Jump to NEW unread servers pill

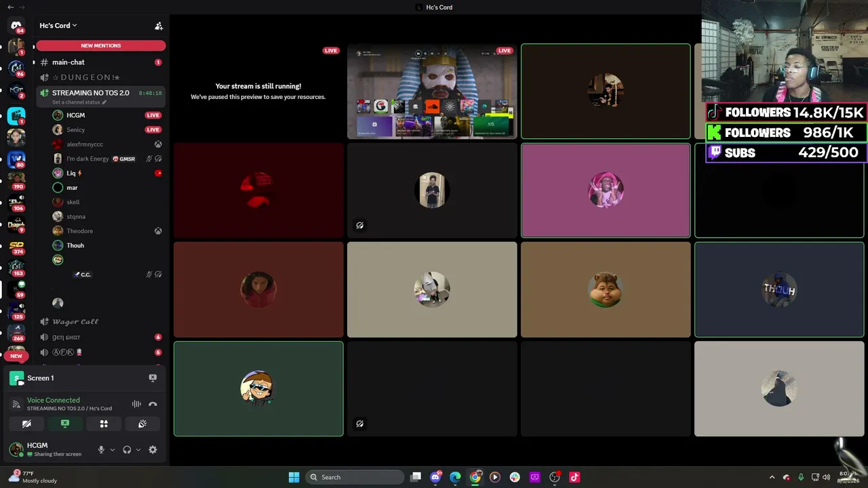(x=16, y=356)
